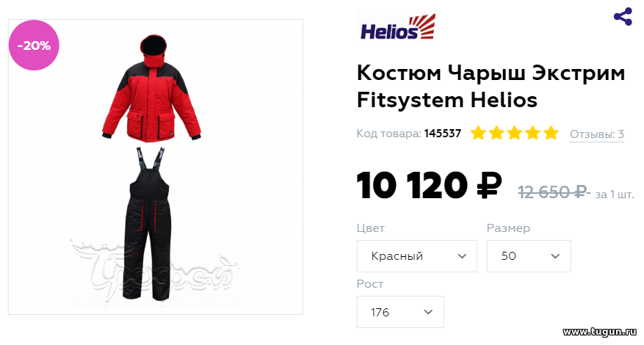This screenshot has height=345, width=644.
Task: Click the pink -20% discount badge
Action: [x=34, y=46]
